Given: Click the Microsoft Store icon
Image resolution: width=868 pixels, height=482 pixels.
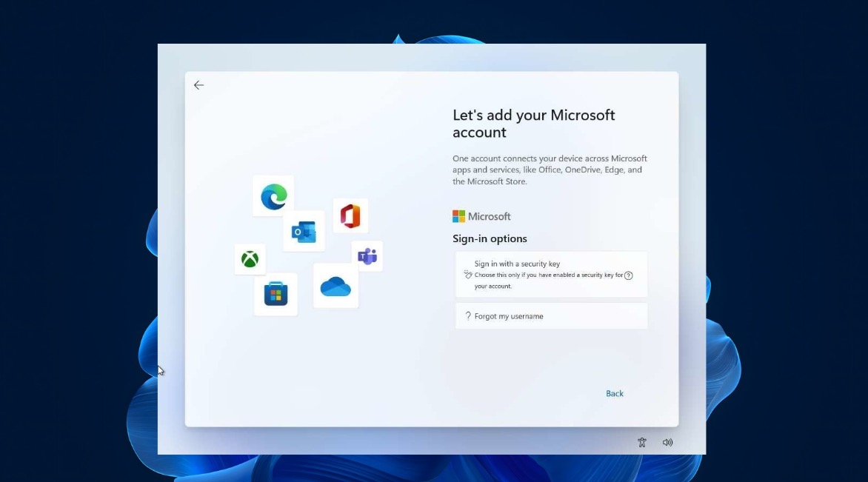Looking at the screenshot, I should tap(276, 294).
